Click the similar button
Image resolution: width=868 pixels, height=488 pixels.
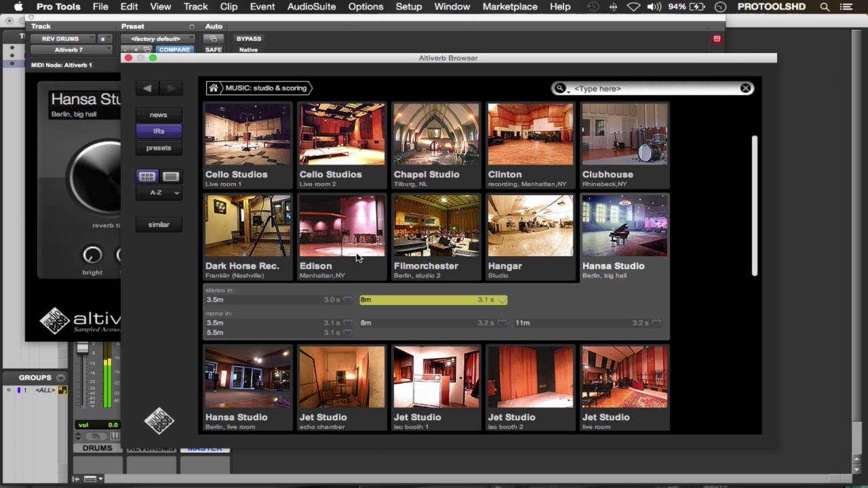coord(159,224)
